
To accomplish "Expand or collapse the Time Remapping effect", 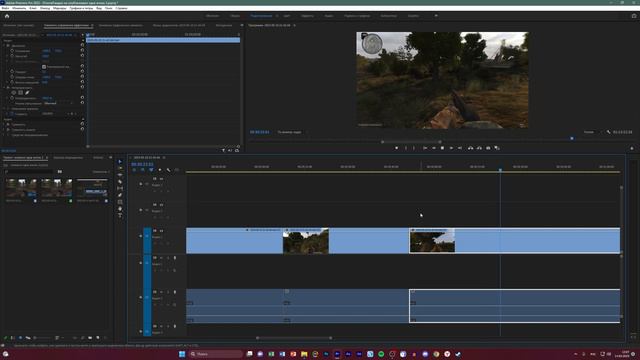I will click(4, 109).
